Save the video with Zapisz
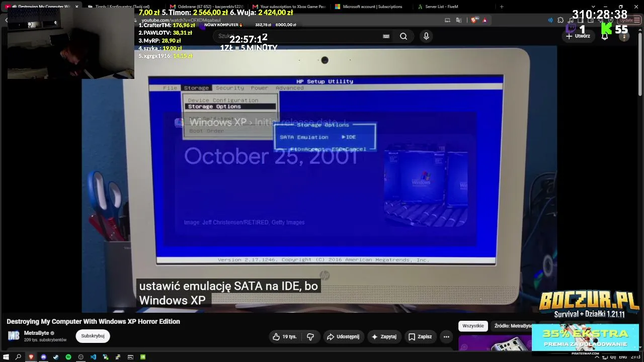 (420, 337)
